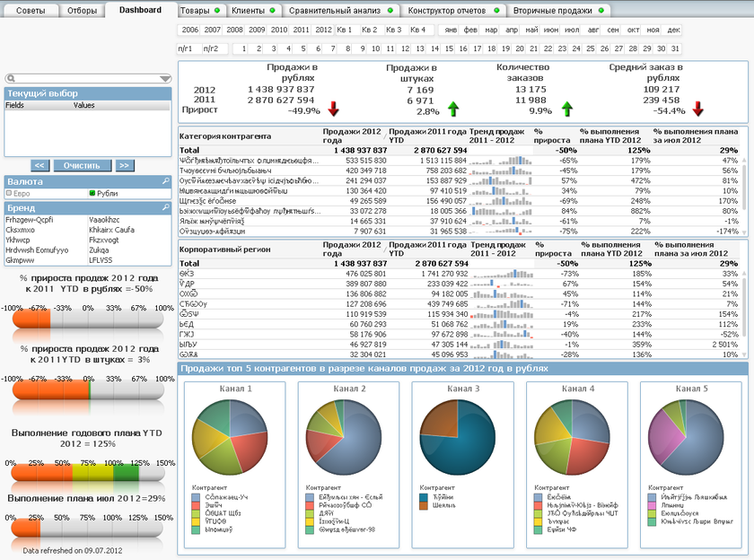Viewport: 754px width, 560px height.
Task: Click the green up arrow beside Продажи в штуках
Action: (453, 109)
